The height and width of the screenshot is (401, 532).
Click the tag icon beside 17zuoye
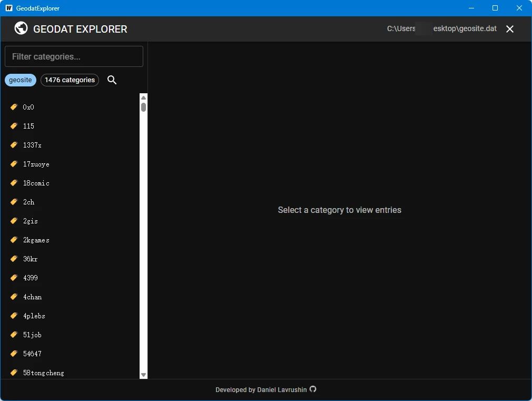[14, 164]
